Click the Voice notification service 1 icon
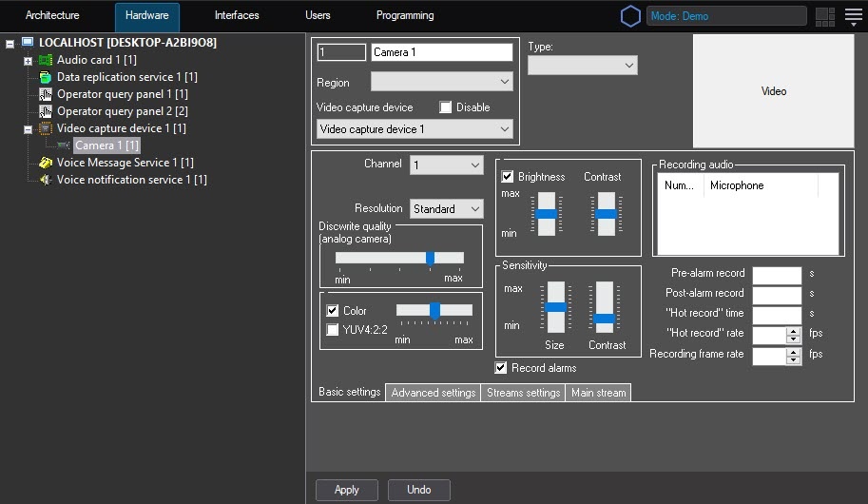This screenshot has height=504, width=868. tap(46, 180)
